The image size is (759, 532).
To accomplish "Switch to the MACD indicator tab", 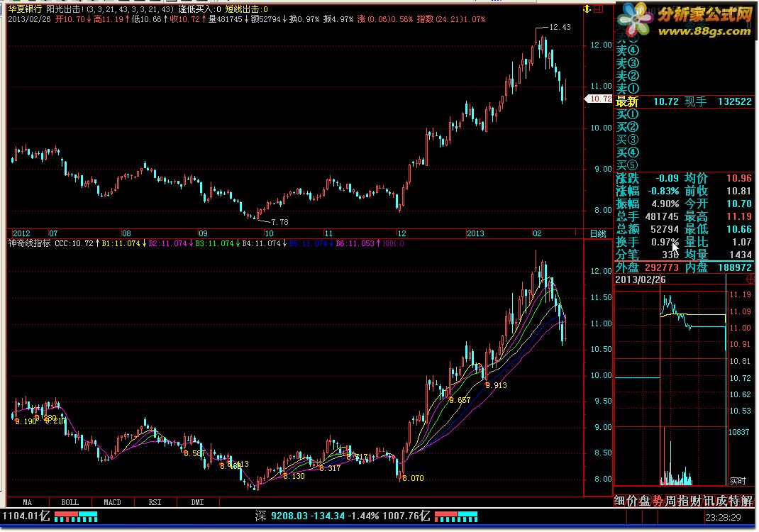I will click(x=112, y=502).
